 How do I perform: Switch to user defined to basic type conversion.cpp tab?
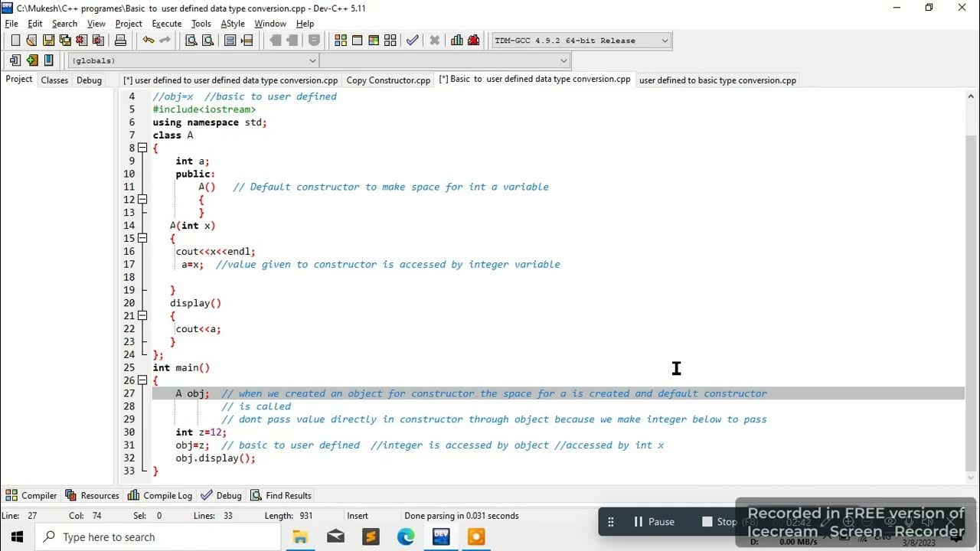pos(717,80)
